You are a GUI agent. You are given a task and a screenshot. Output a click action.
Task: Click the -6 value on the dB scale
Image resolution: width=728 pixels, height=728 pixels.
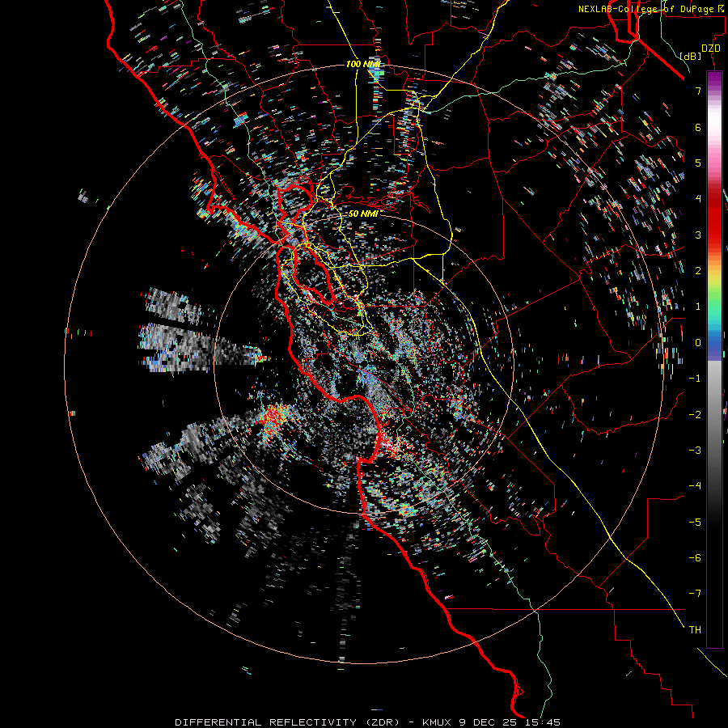[x=695, y=557]
